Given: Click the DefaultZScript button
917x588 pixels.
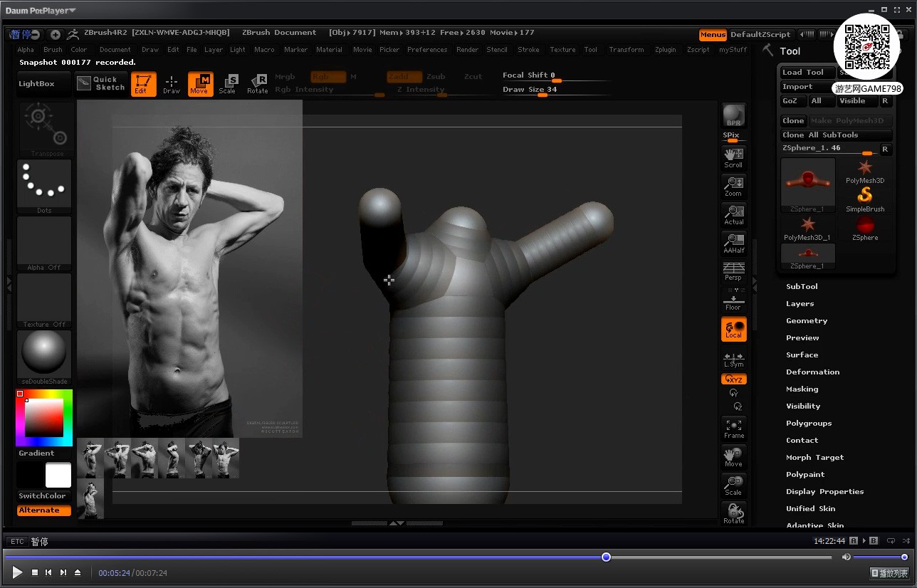Looking at the screenshot, I should tap(760, 34).
